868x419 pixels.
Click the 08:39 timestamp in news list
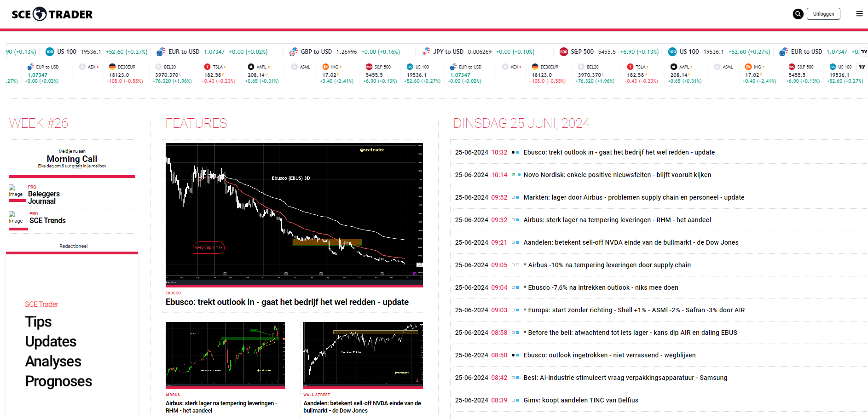499,400
